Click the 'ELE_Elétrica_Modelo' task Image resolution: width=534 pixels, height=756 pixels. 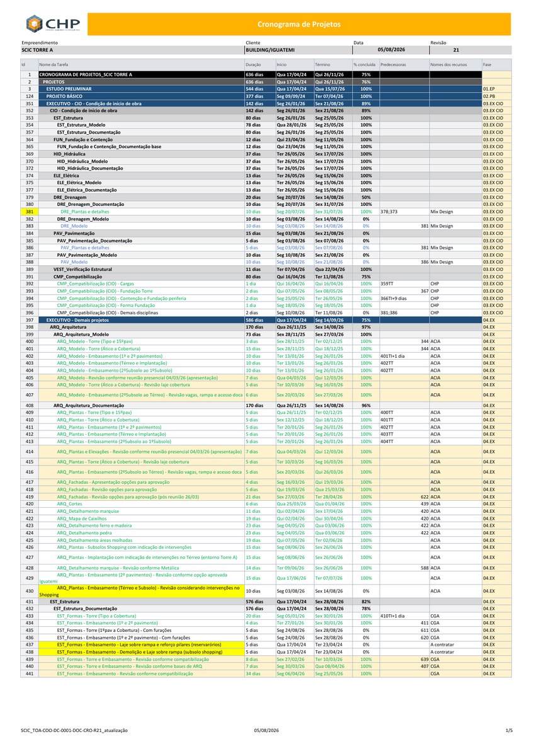pos(79,183)
